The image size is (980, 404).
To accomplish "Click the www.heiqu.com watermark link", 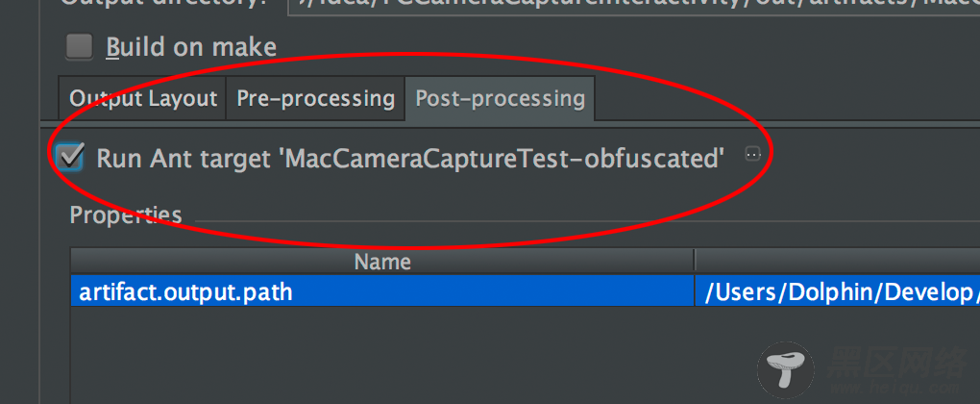I will click(x=898, y=389).
